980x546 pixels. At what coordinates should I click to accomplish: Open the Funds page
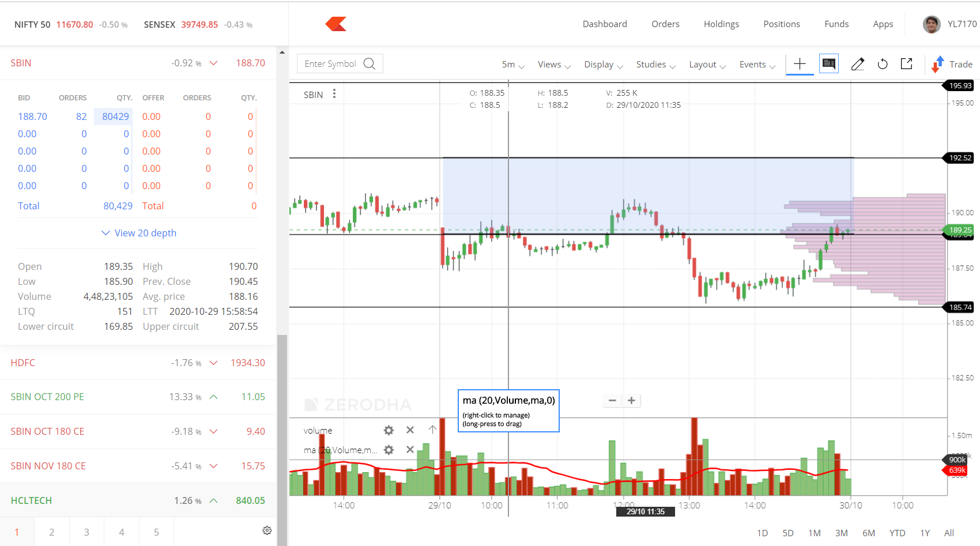click(836, 24)
